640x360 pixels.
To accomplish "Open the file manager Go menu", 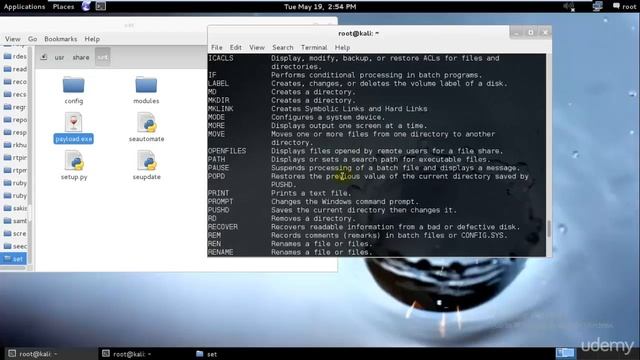I will tap(32, 39).
